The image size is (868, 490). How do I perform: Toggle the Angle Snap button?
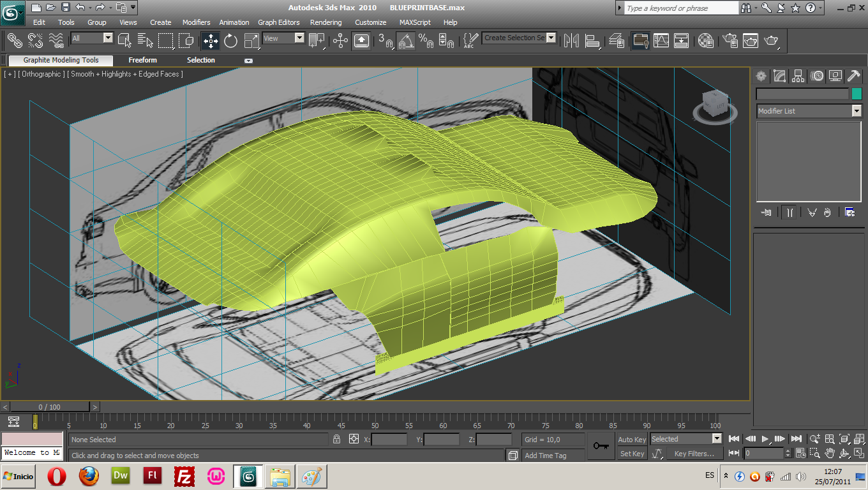[x=405, y=41]
